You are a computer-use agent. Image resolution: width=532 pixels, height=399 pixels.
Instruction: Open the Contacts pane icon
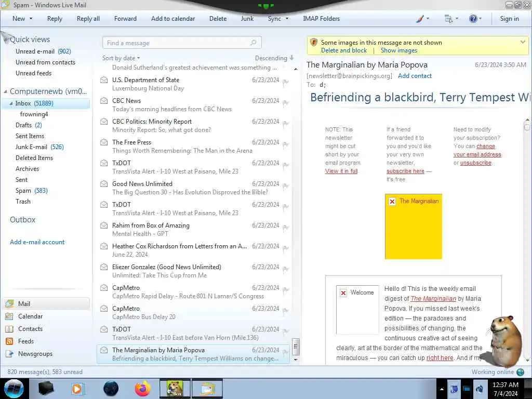click(9, 329)
